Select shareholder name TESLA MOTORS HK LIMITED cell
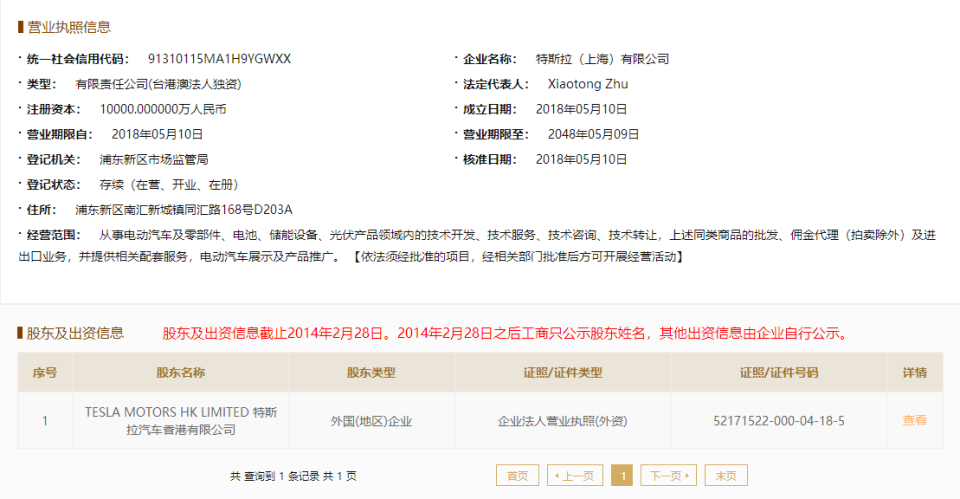Screen dimensions: 960x499 [181, 421]
